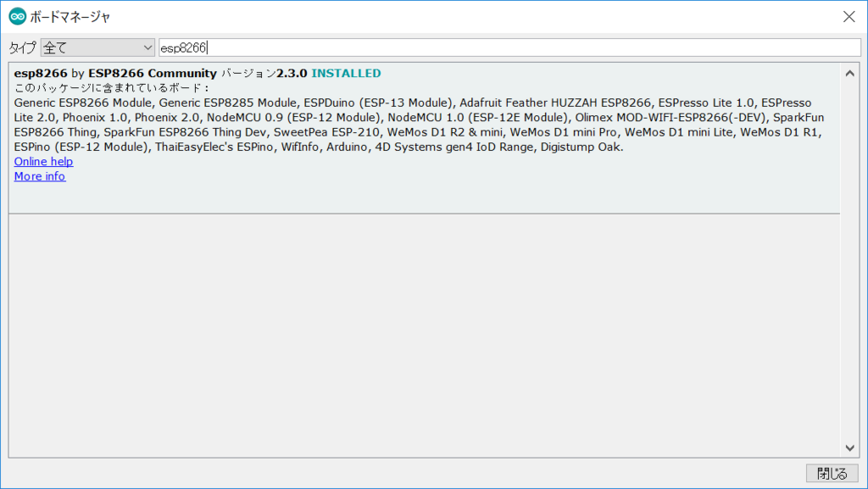Image resolution: width=868 pixels, height=489 pixels.
Task: Click the version 2.3.0 text
Action: (x=292, y=74)
